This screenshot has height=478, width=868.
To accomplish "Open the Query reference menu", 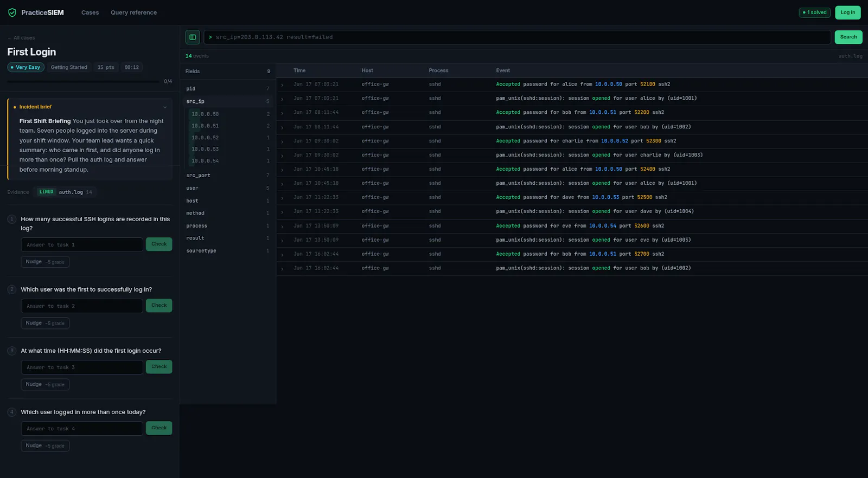I will [x=133, y=12].
